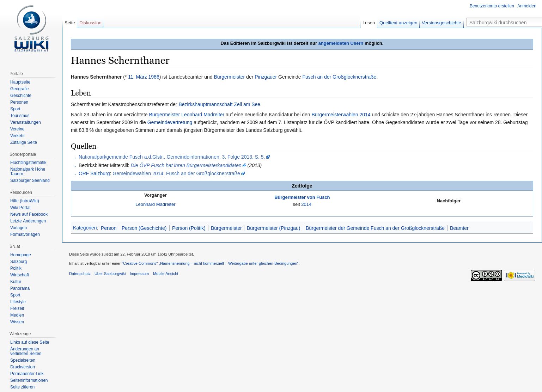Open ORF Salzburg link

(x=94, y=173)
